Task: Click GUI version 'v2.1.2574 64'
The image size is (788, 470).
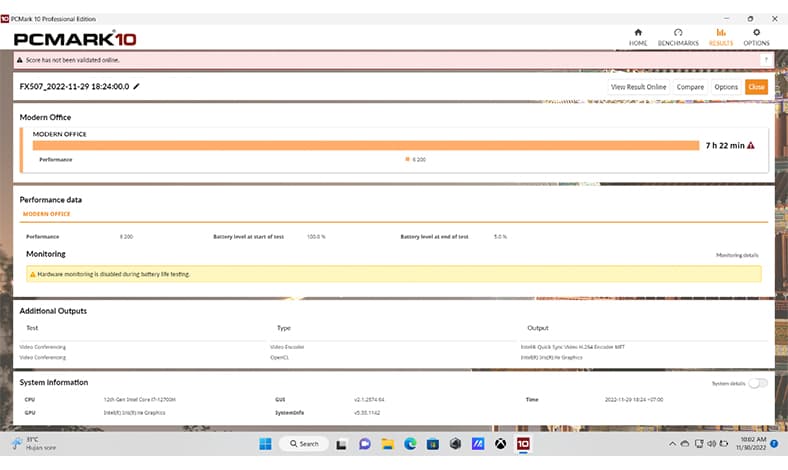Action: point(369,400)
